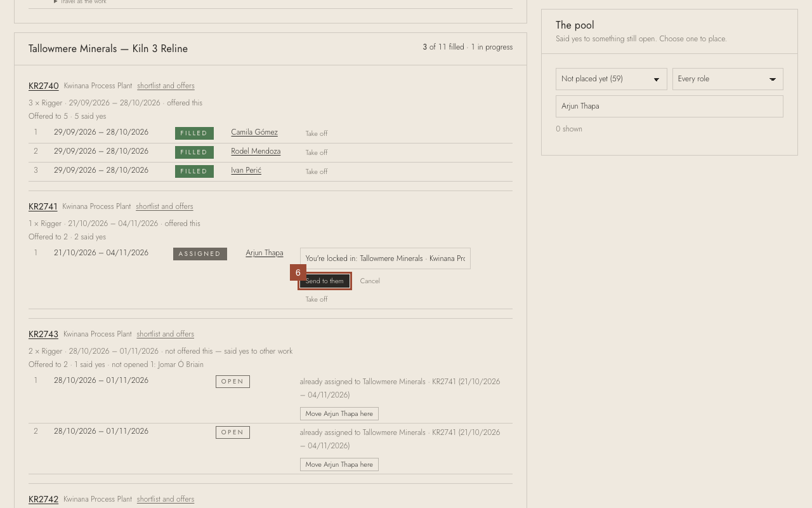Click 'The pool' heading

(x=575, y=25)
